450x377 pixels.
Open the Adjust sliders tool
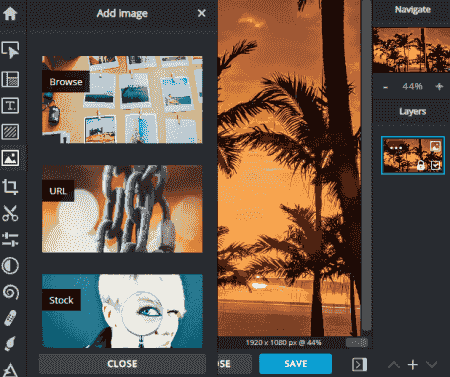point(10,239)
